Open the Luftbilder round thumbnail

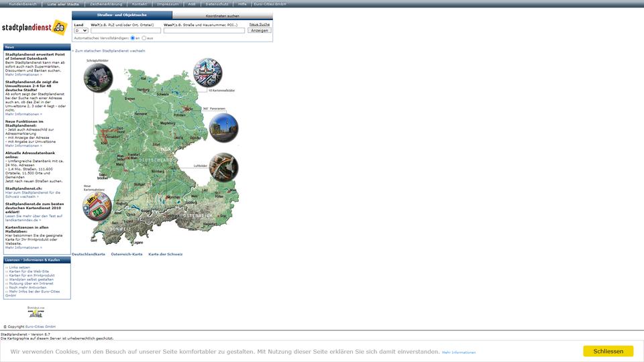coord(223,167)
